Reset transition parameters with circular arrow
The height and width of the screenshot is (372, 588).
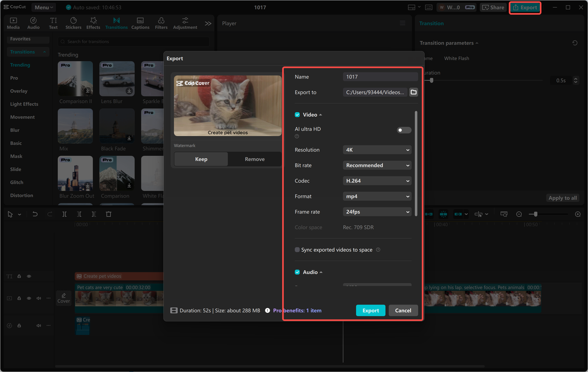click(575, 43)
